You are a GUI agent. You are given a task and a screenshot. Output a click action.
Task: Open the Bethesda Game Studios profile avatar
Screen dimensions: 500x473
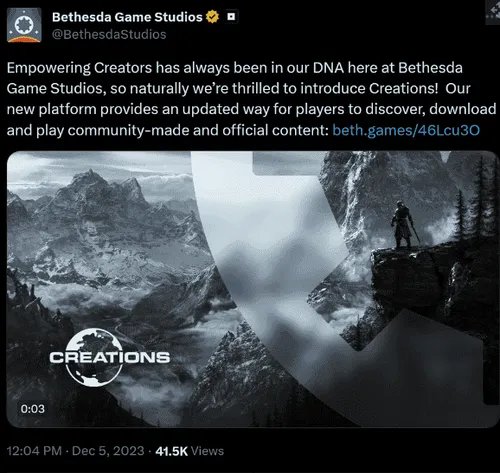(24, 25)
